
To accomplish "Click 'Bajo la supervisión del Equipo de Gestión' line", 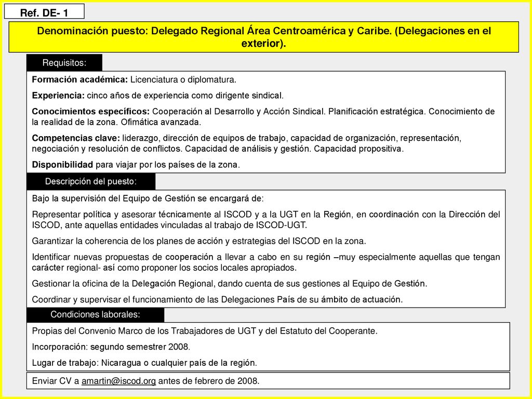I will click(x=148, y=198).
